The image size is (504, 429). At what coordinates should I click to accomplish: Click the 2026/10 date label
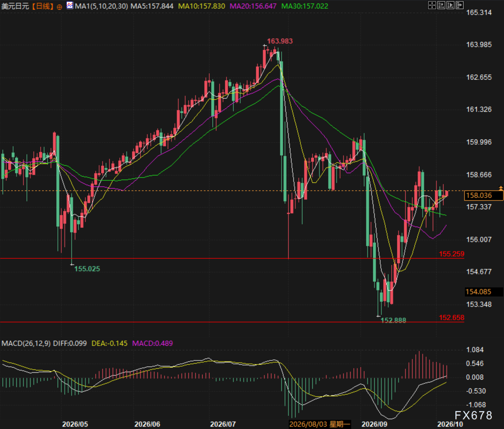pos(450,424)
